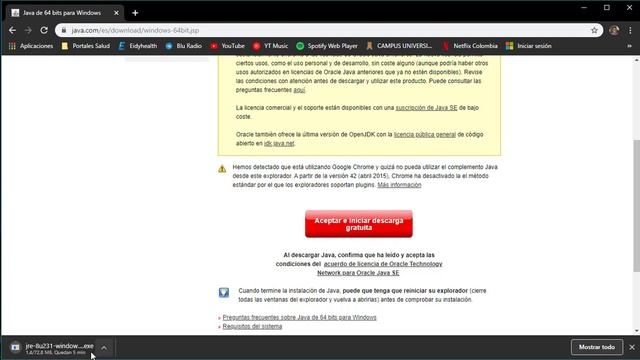Click the blue download-arrow info icon

tap(224, 292)
